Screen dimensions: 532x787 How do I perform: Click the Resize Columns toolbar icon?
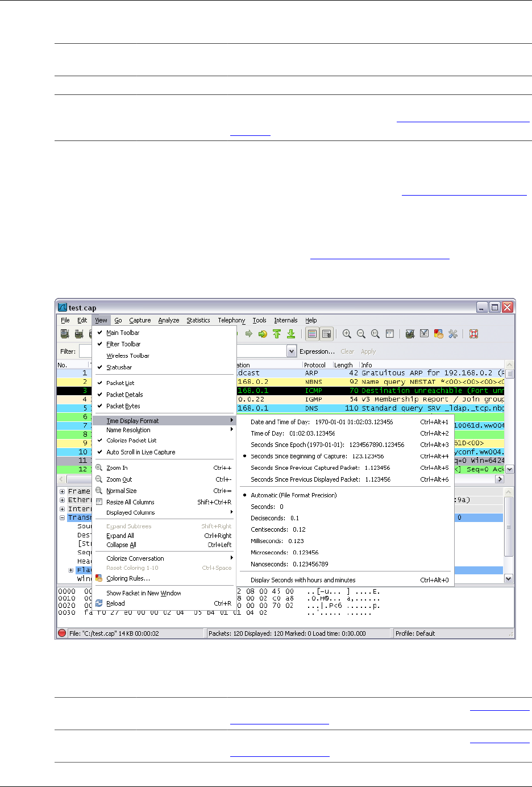pyautogui.click(x=389, y=334)
